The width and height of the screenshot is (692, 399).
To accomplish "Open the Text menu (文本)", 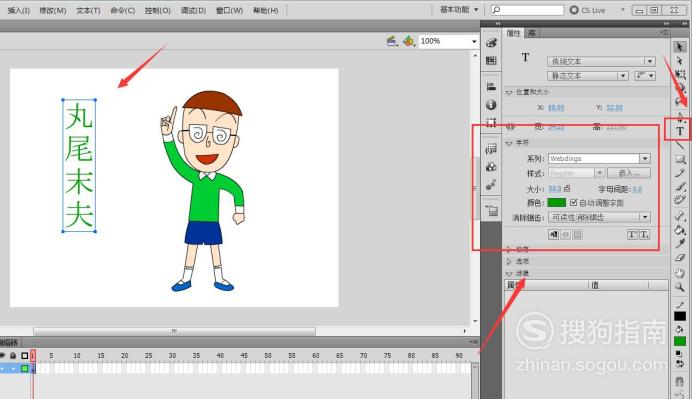I will point(88,10).
